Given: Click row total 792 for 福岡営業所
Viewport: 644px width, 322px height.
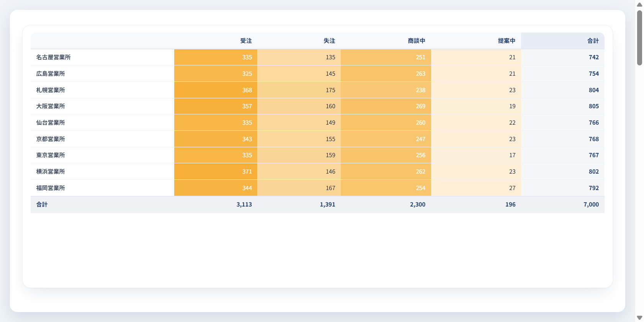Looking at the screenshot, I should [563, 188].
